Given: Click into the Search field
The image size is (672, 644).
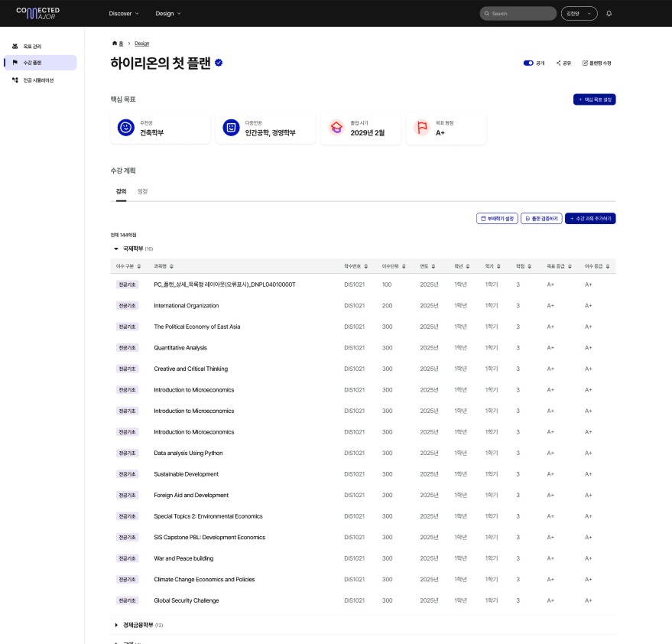Looking at the screenshot, I should coord(518,14).
